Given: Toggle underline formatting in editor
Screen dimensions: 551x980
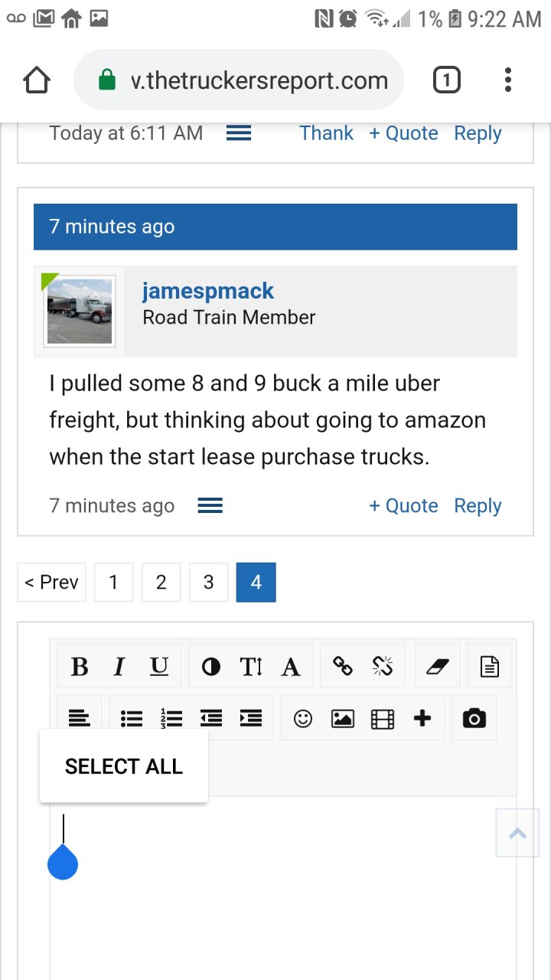Looking at the screenshot, I should point(158,667).
